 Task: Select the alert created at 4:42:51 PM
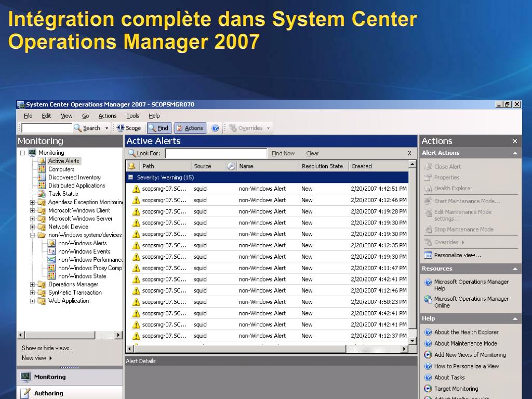click(268, 189)
